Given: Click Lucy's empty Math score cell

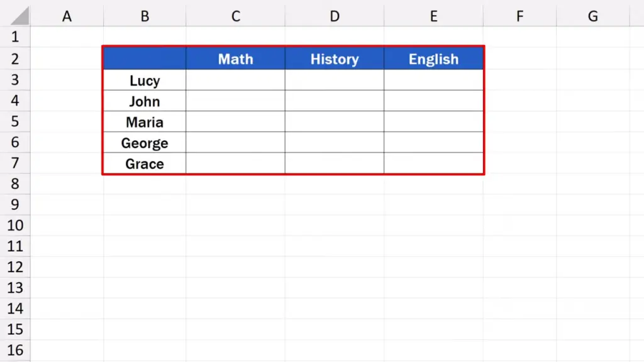Looking at the screenshot, I should click(x=235, y=80).
